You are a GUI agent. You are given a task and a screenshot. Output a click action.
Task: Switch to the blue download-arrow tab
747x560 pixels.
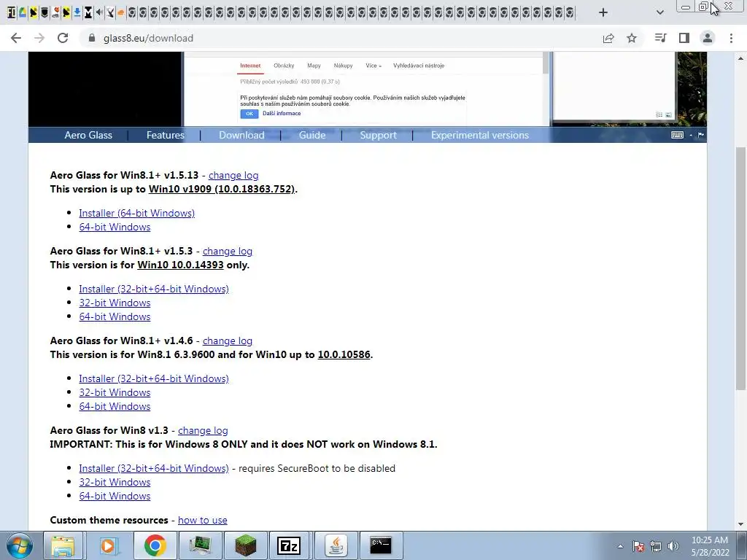pyautogui.click(x=77, y=12)
